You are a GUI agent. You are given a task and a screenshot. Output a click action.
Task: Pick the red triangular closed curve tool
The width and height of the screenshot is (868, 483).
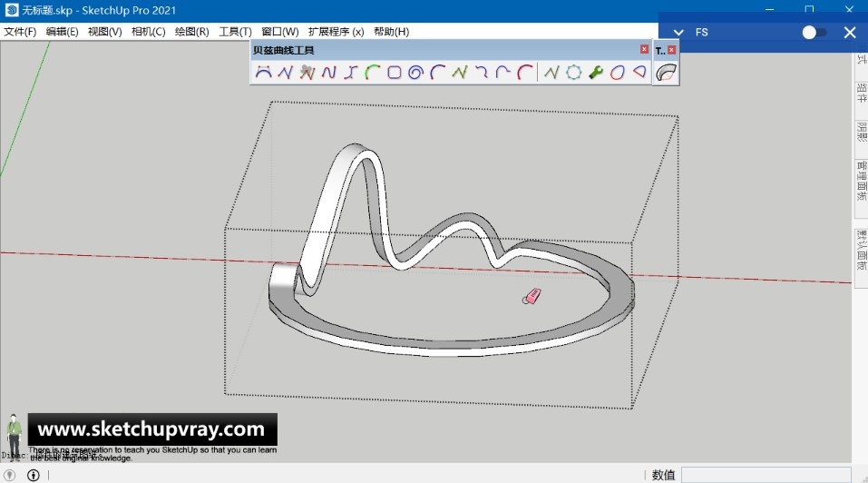click(639, 73)
